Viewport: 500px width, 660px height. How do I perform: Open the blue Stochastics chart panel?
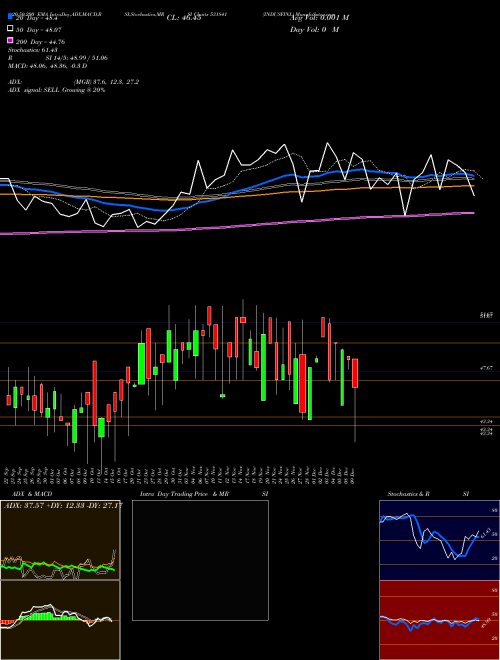click(439, 540)
